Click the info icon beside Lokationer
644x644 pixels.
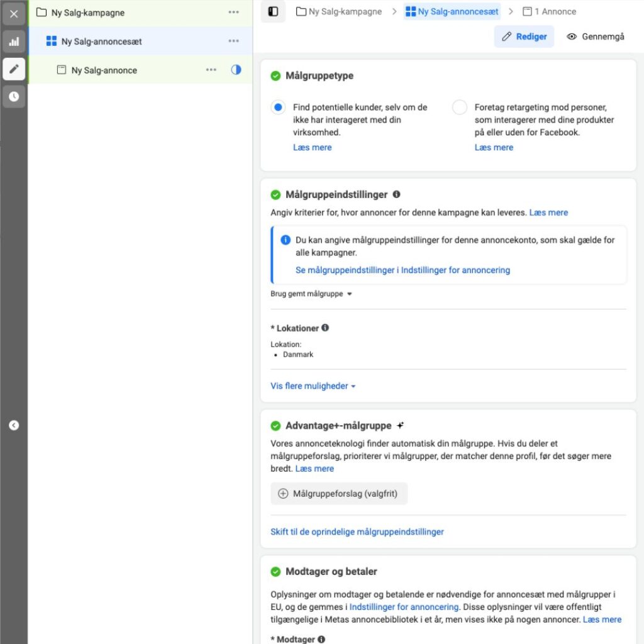point(325,328)
